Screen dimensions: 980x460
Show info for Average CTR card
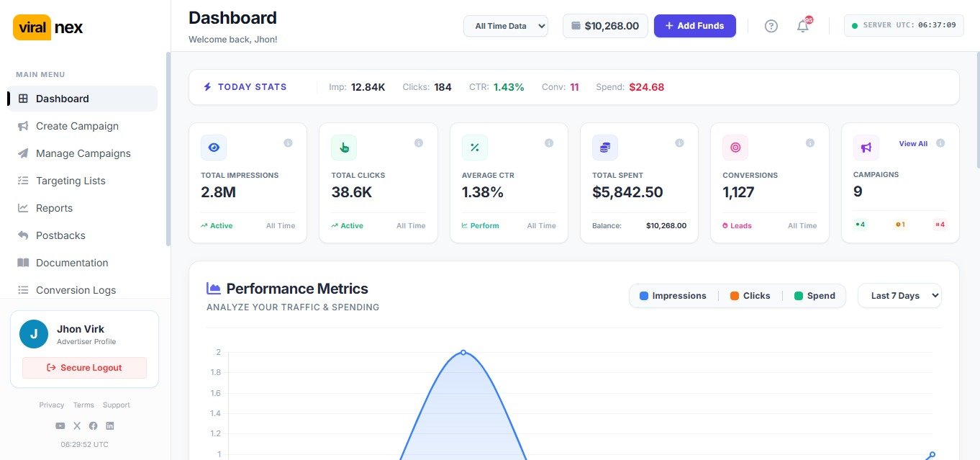(x=549, y=143)
